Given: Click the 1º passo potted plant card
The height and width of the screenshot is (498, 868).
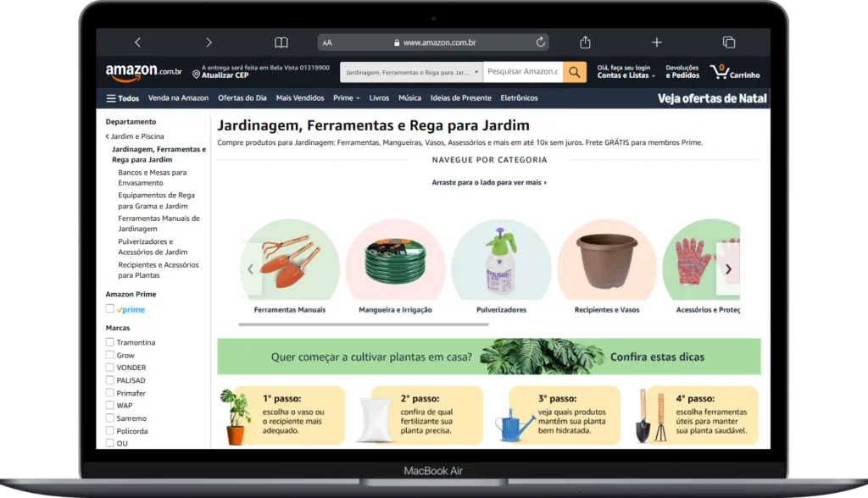Looking at the screenshot, I should 282,415.
